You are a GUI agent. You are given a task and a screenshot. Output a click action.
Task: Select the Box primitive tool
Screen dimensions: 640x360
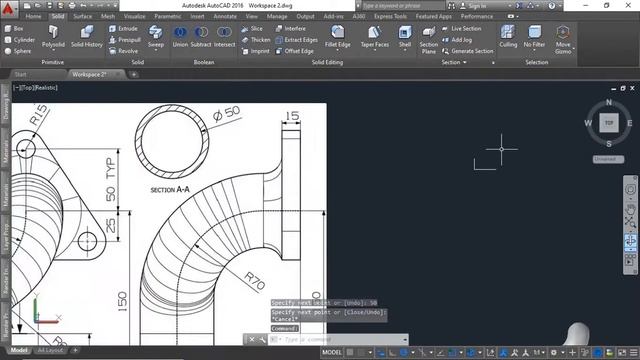pos(14,29)
